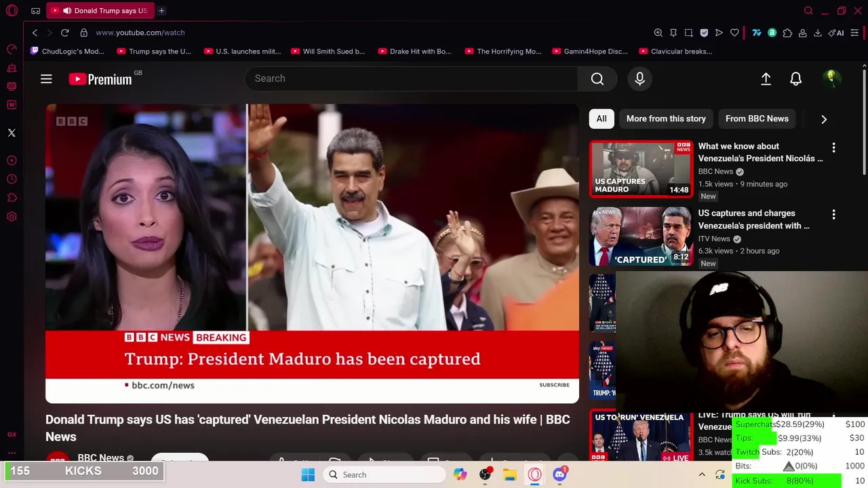Reload the current YouTube page
Image resolution: width=868 pixels, height=488 pixels.
tap(65, 33)
